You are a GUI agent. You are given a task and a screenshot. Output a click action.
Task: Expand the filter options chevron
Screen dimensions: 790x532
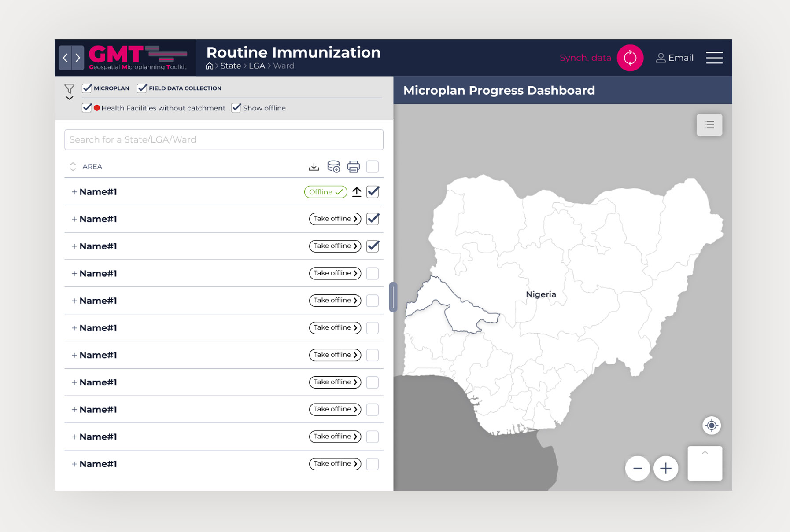click(x=69, y=98)
